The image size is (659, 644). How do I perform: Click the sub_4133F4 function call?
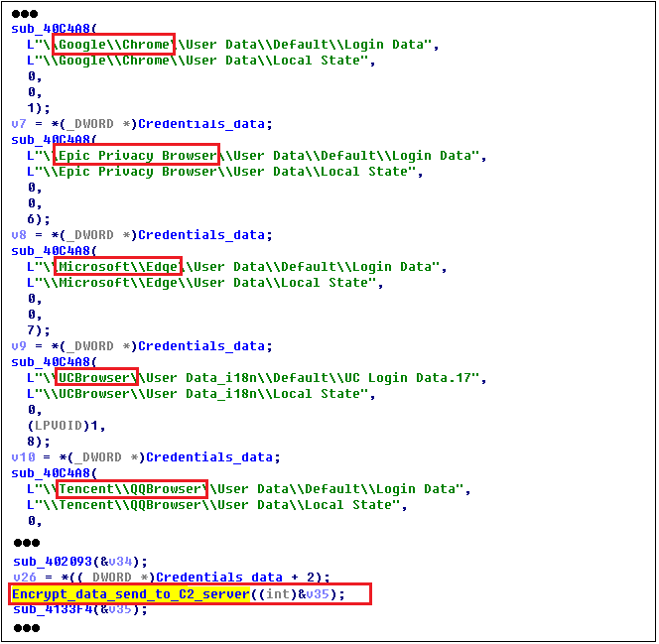tap(79, 608)
